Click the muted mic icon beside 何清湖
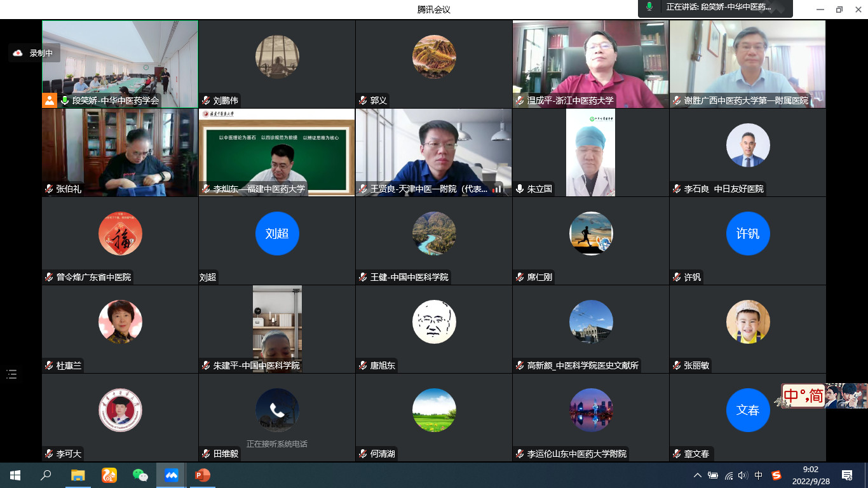868x488 pixels. tap(363, 454)
